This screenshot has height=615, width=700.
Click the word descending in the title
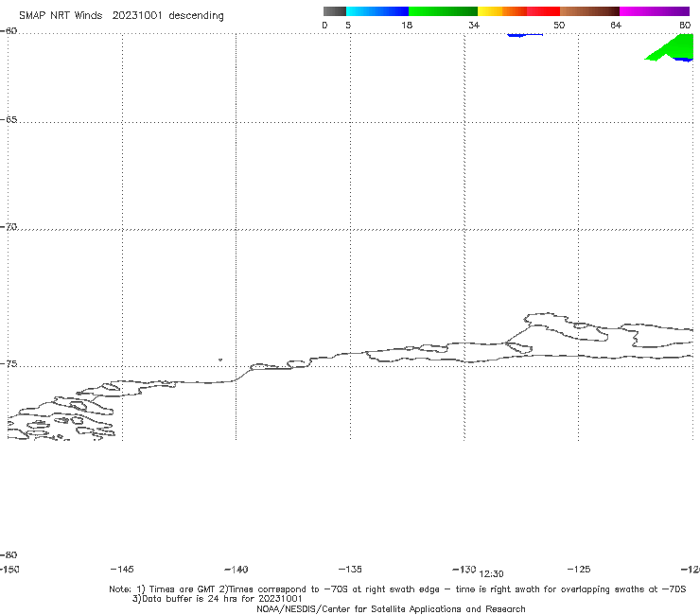coord(196,16)
